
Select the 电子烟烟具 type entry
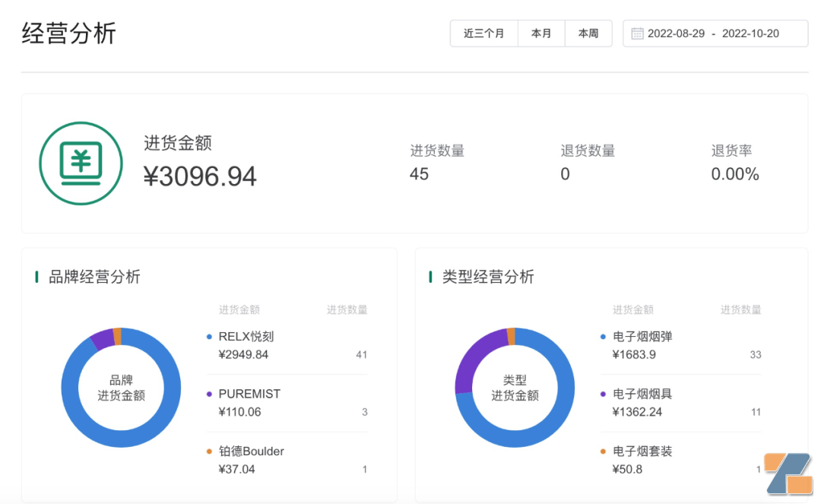[x=642, y=394]
